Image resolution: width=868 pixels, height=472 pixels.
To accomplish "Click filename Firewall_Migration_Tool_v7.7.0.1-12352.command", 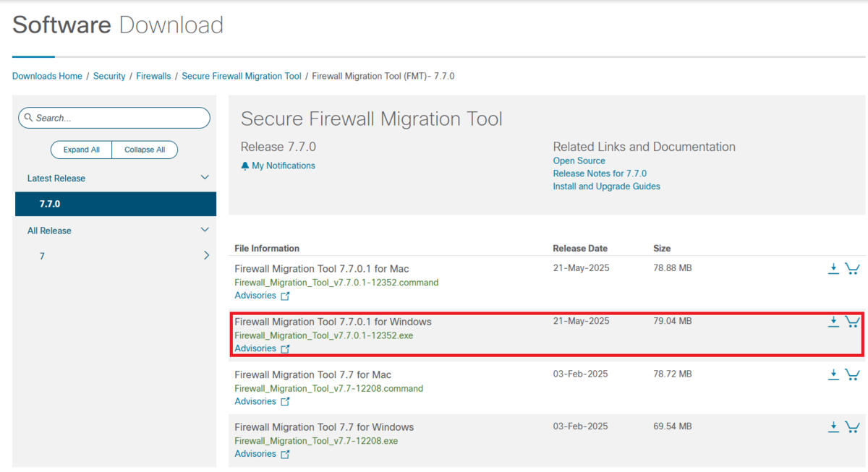I will 336,283.
